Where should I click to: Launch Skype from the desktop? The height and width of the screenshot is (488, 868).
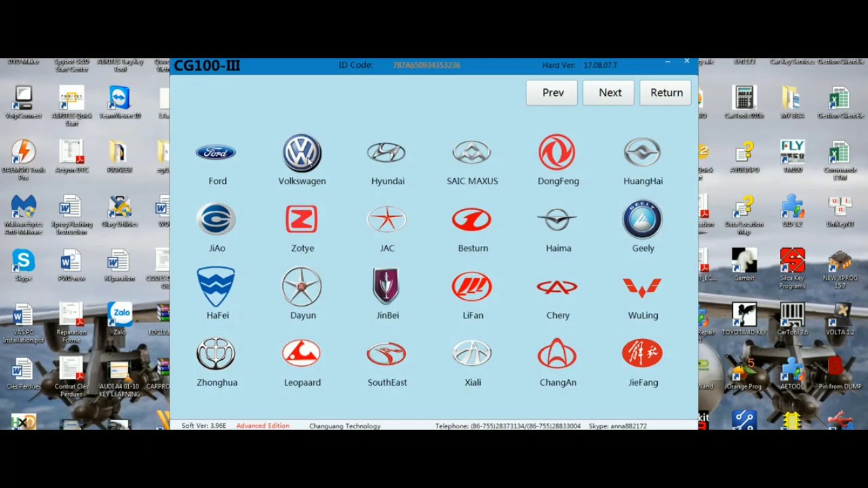23,266
